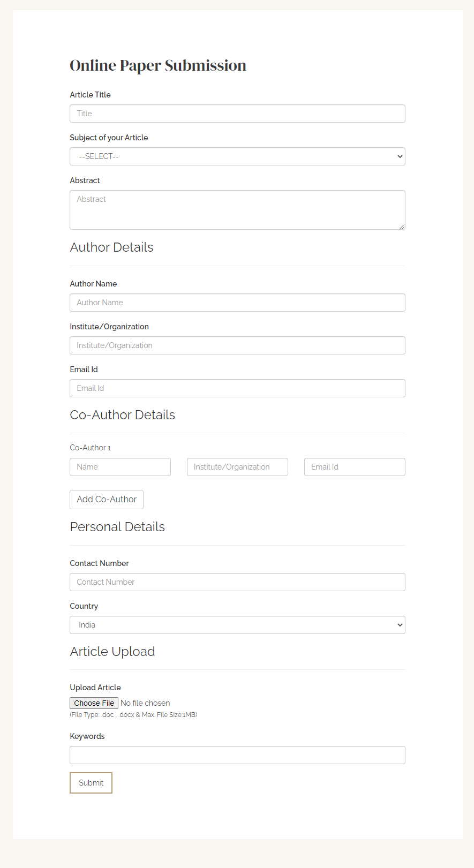Screen dimensions: 474x868
Task: Click the Co-Author 1 Name field
Action: pos(120,466)
